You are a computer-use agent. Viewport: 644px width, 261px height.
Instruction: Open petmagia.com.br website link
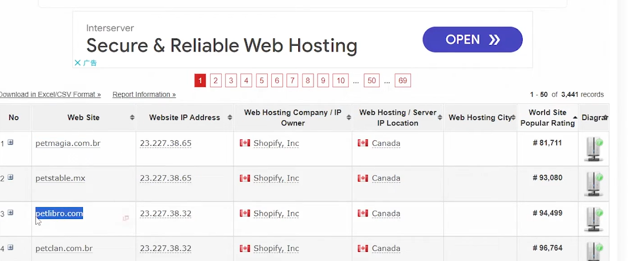click(x=68, y=143)
